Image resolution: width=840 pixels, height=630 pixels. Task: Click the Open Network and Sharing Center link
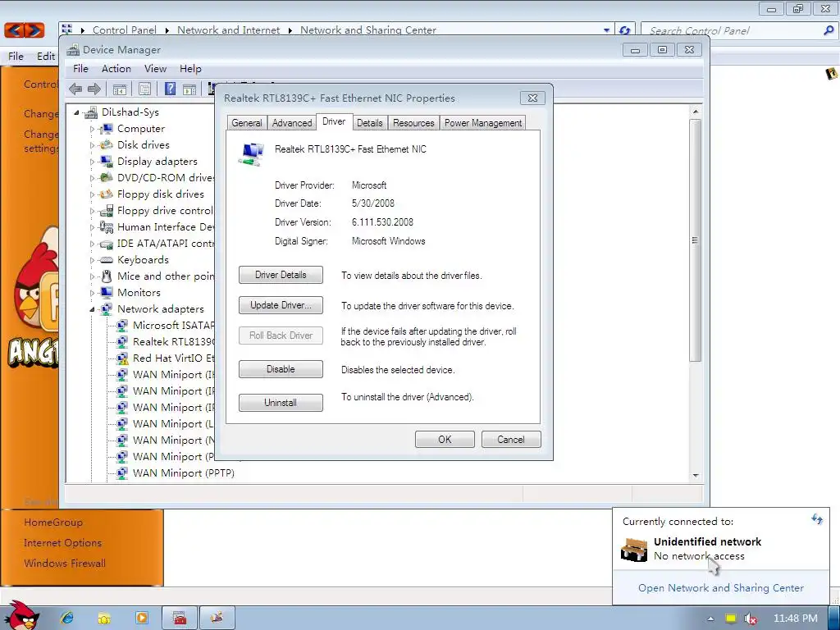pos(720,587)
